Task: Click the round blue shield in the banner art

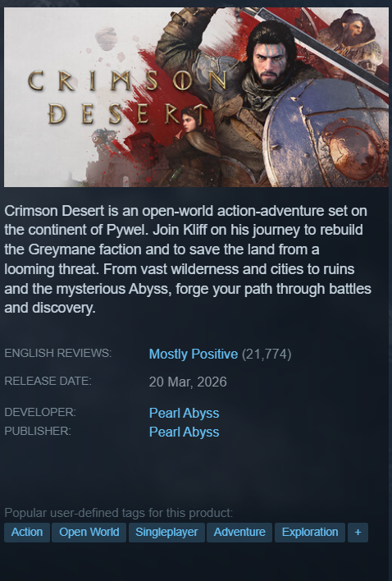Action: click(x=326, y=135)
